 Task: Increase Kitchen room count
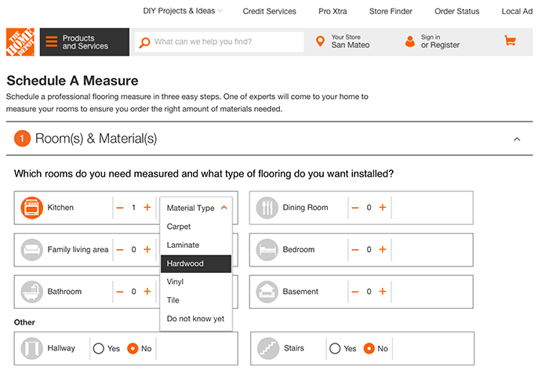click(x=147, y=207)
